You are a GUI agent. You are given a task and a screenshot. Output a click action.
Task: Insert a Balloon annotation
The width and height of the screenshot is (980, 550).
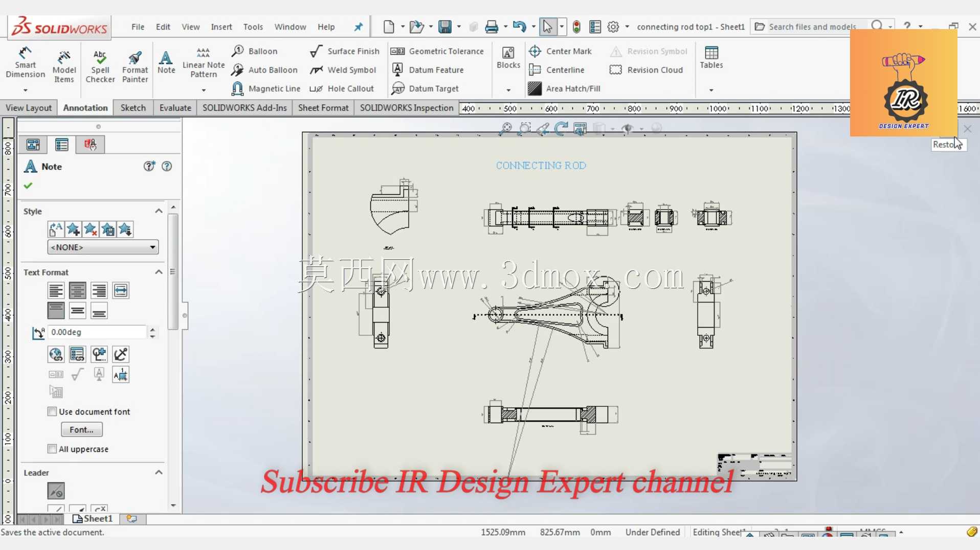click(254, 51)
